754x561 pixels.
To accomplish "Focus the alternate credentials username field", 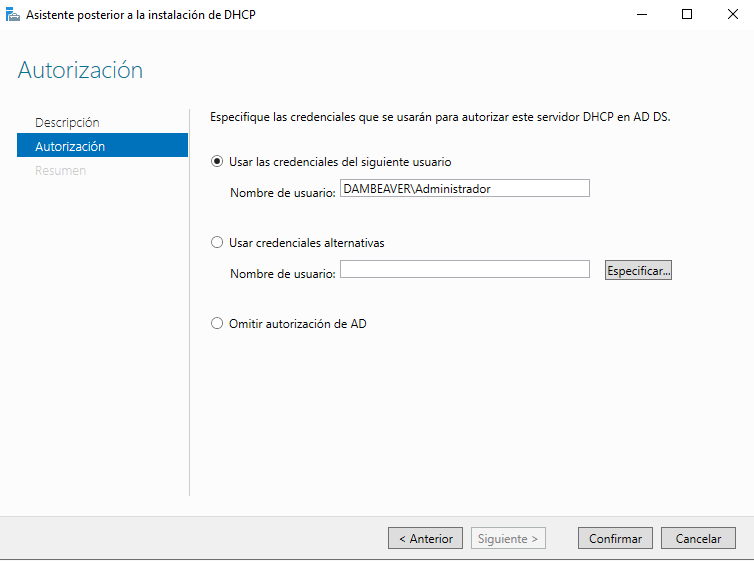I will coord(465,269).
